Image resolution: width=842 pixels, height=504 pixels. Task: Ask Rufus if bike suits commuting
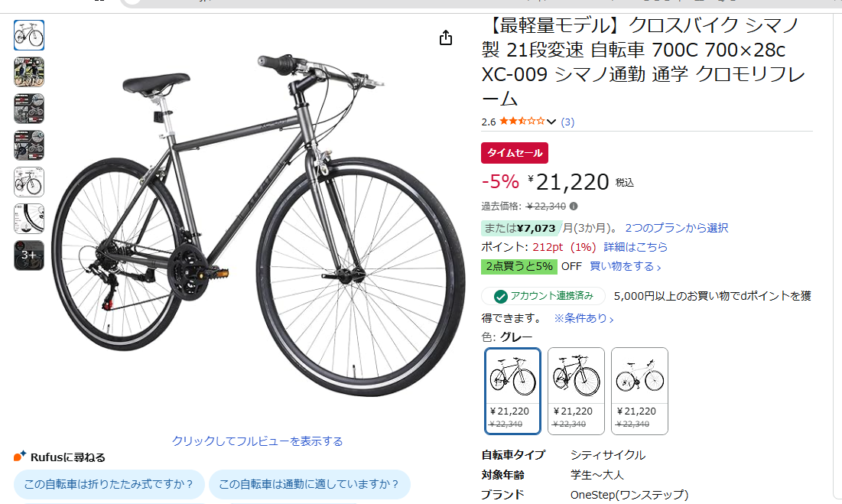click(x=309, y=484)
